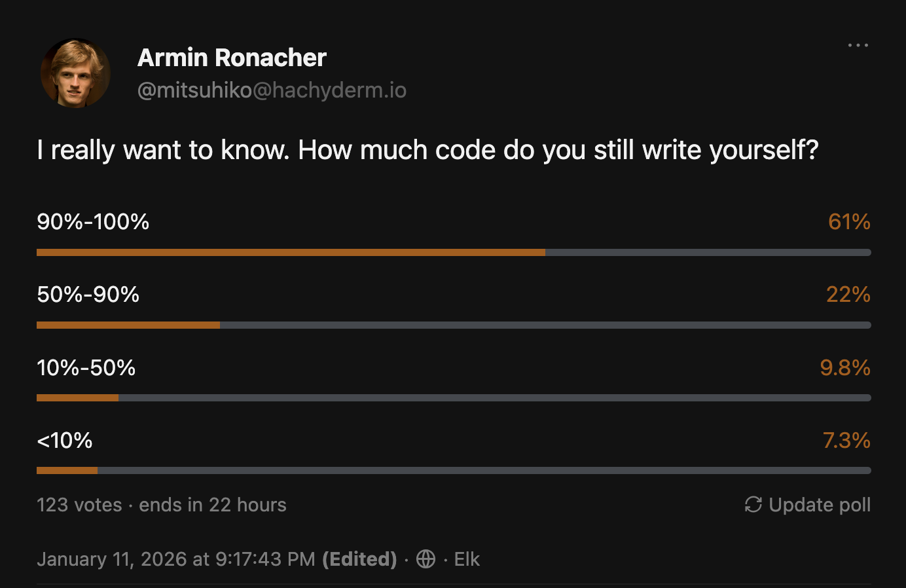Choose the 10%-50% poll option label
Image resolution: width=906 pixels, height=588 pixels.
(86, 368)
